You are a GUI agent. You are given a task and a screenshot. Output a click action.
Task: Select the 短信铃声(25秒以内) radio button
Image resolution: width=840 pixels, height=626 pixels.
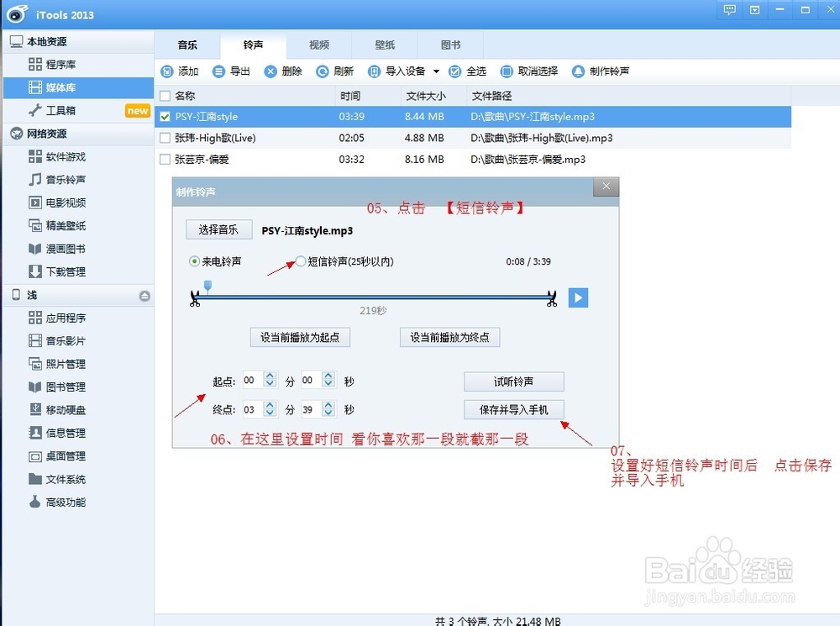[300, 261]
